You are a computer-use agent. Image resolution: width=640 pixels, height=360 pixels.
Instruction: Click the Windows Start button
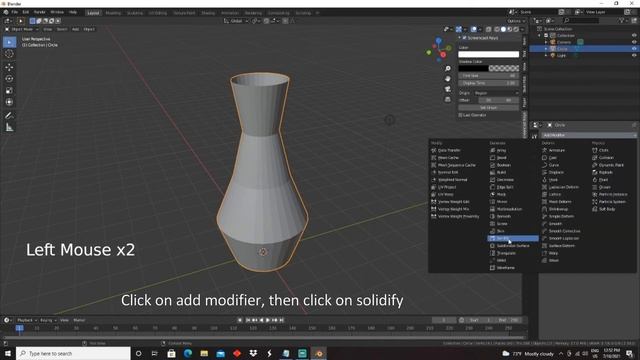pyautogui.click(x=8, y=353)
